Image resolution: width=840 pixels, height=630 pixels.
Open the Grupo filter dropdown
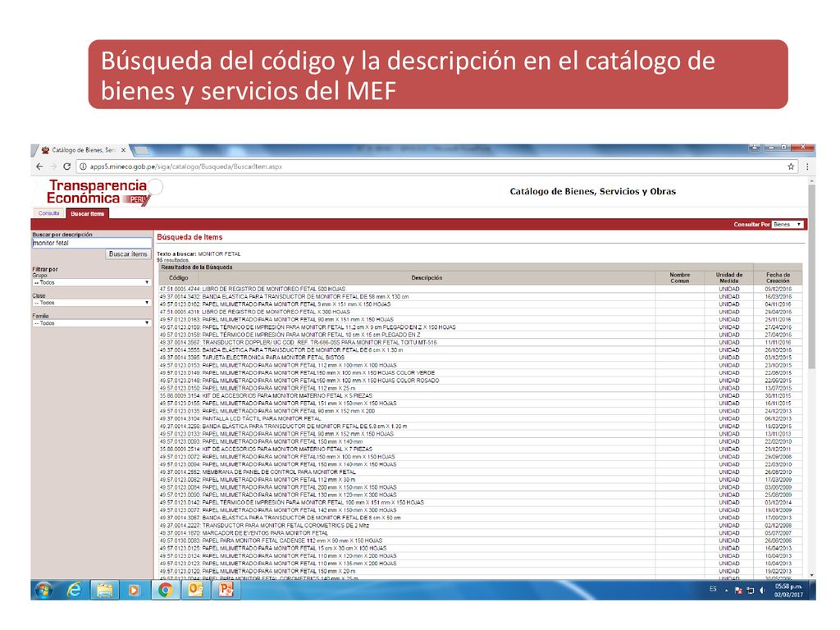(92, 282)
